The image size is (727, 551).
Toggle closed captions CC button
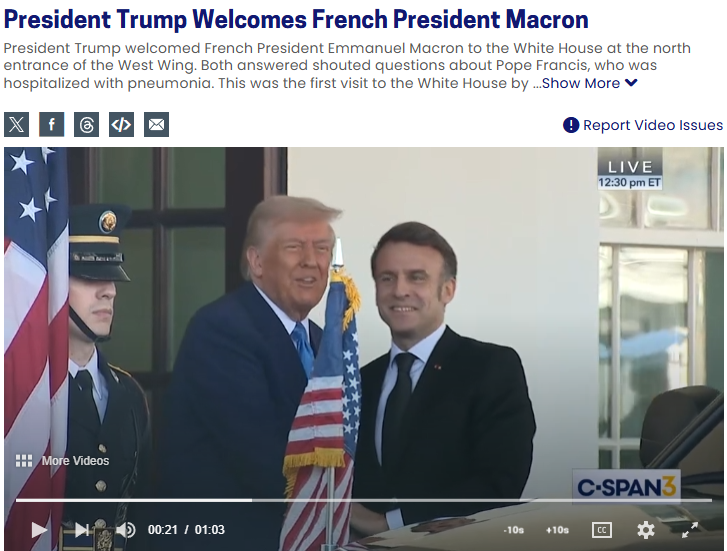pos(602,530)
